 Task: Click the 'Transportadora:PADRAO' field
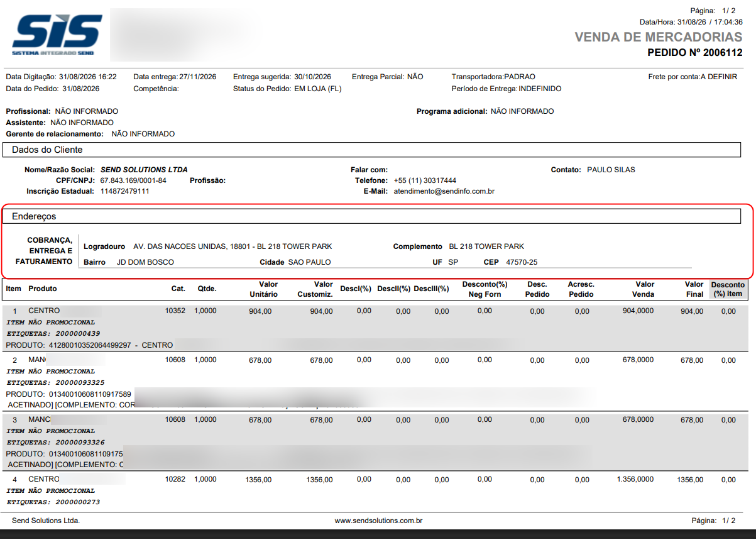pos(493,77)
